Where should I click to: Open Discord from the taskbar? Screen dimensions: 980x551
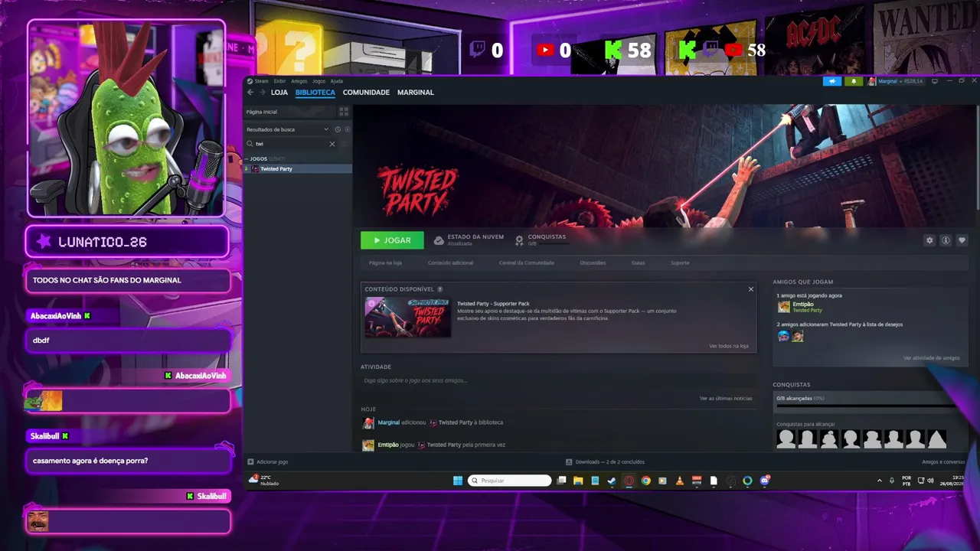[764, 481]
